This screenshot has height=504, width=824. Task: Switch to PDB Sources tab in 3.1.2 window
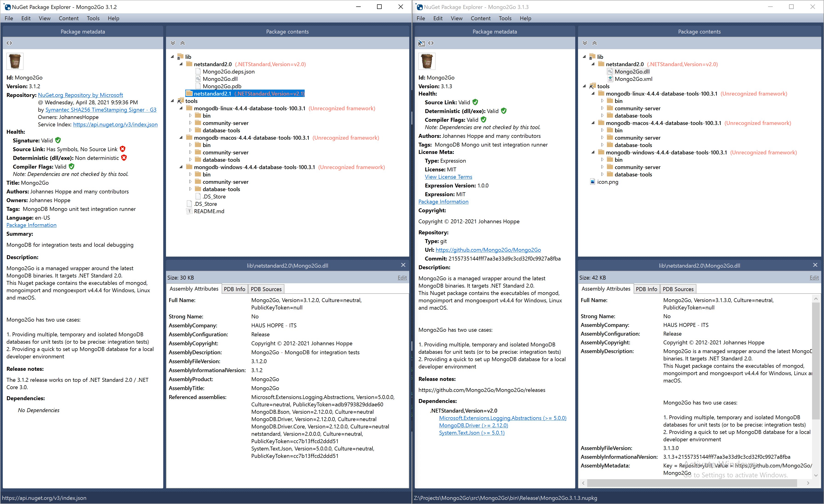(266, 289)
